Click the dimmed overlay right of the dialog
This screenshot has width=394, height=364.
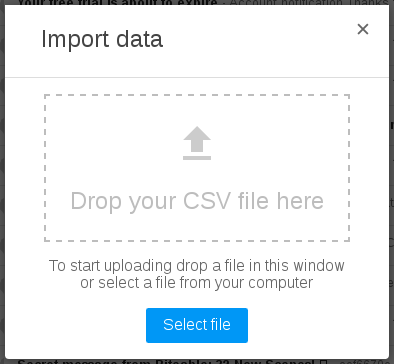tap(392, 182)
